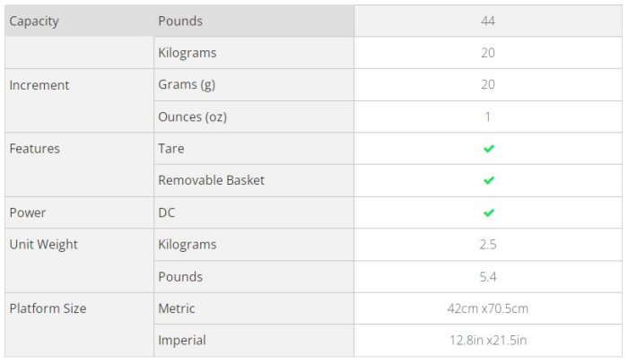The height and width of the screenshot is (364, 628).
Task: Select the Platform Size label
Action: pos(48,308)
